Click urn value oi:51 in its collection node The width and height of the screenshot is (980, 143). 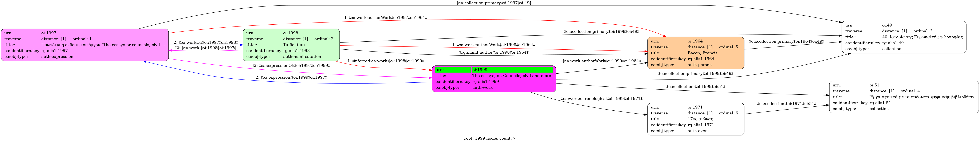[x=874, y=85]
